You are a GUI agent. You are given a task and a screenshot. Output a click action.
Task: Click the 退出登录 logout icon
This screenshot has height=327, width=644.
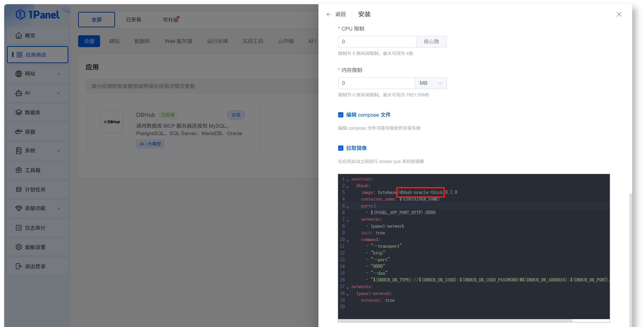19,266
